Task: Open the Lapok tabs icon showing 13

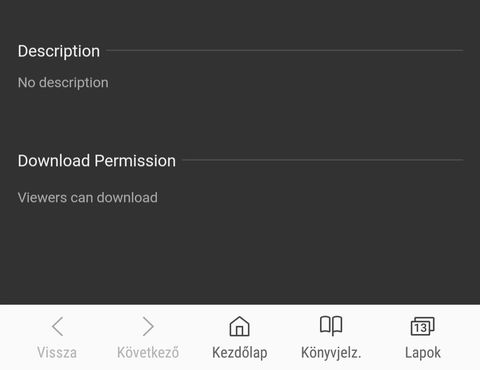Action: (422, 326)
